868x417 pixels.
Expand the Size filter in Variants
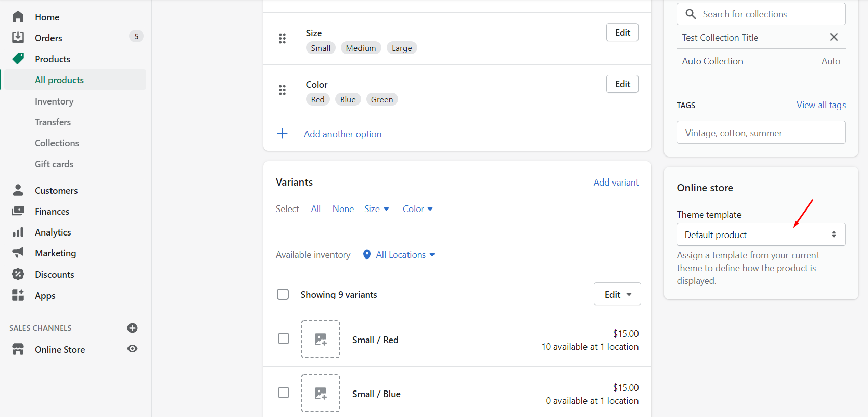tap(376, 209)
